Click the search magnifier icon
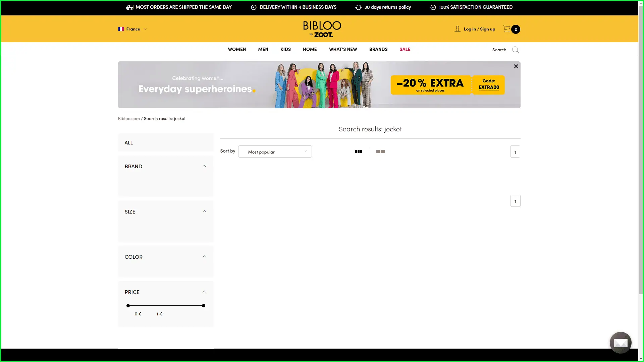Screen dimensions: 644x362 point(516,50)
